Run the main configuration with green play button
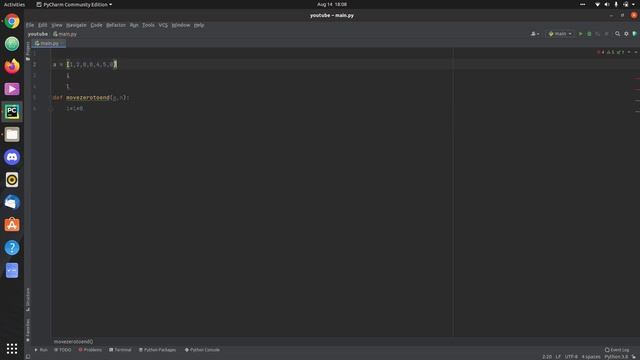Image resolution: width=640 pixels, height=360 pixels. (580, 34)
